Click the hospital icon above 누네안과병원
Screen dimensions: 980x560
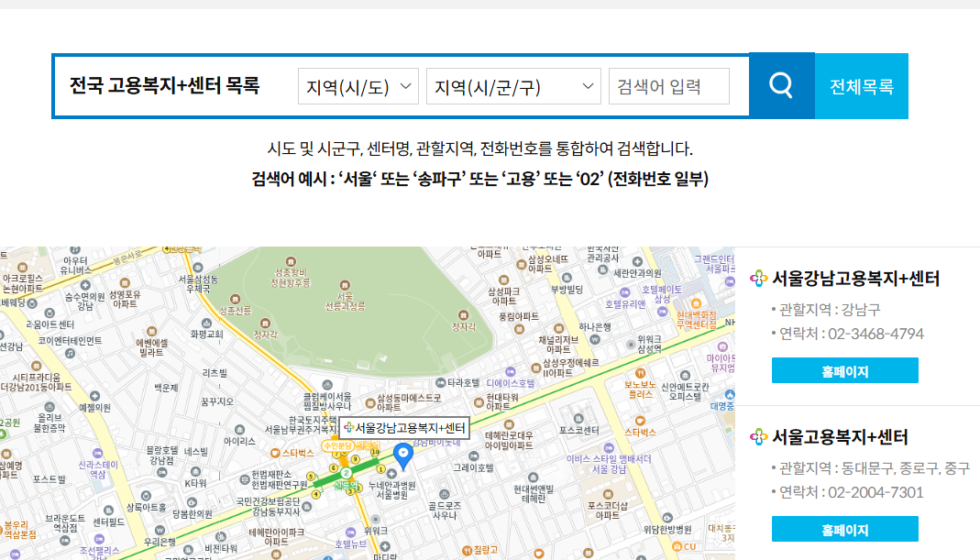(x=392, y=474)
